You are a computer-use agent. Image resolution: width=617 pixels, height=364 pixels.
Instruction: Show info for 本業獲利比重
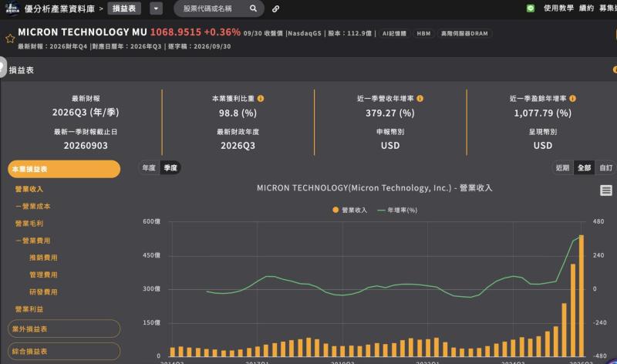(261, 99)
